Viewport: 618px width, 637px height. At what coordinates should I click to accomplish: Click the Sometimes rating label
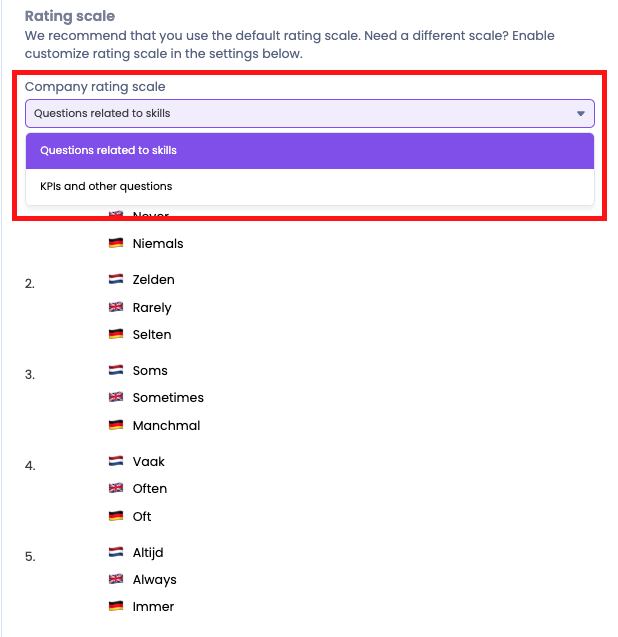(168, 398)
